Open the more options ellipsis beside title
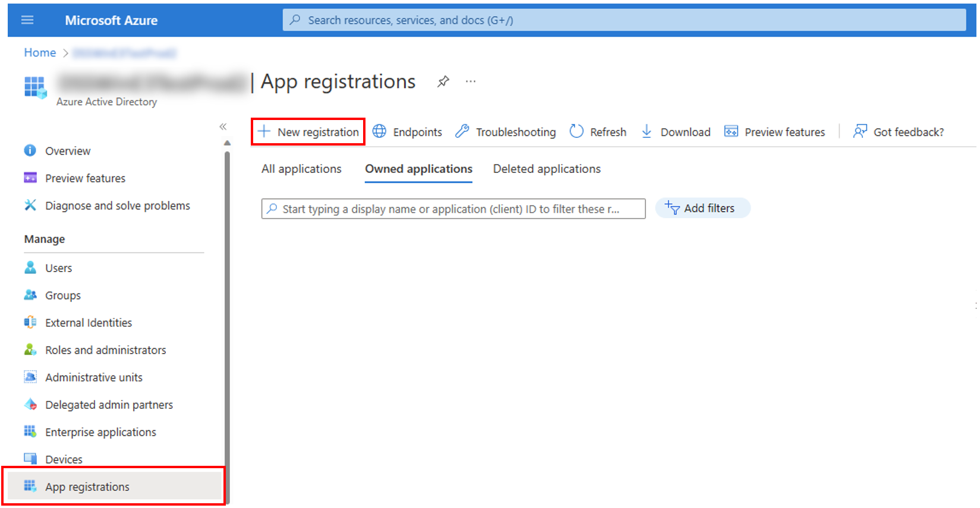Image resolution: width=980 pixels, height=508 pixels. pos(471,81)
